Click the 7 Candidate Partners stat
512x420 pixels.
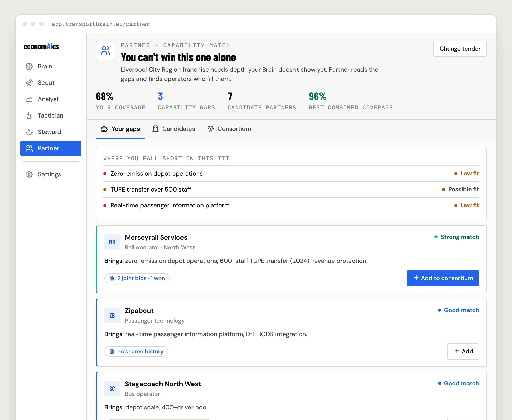(262, 101)
